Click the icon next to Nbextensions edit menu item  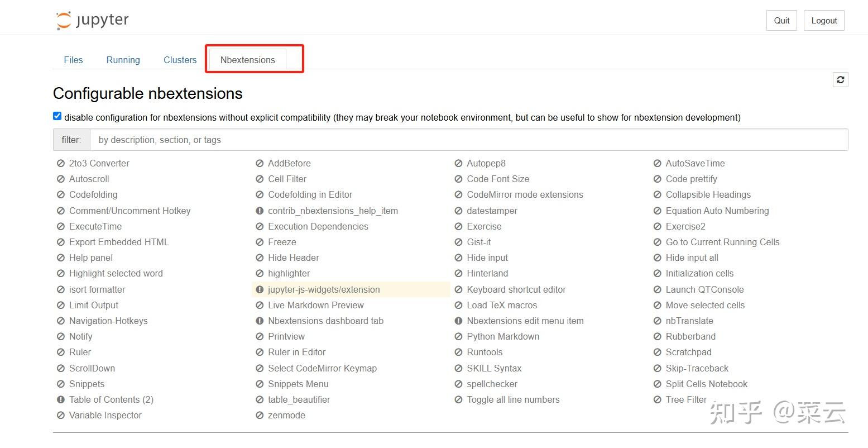tap(458, 321)
